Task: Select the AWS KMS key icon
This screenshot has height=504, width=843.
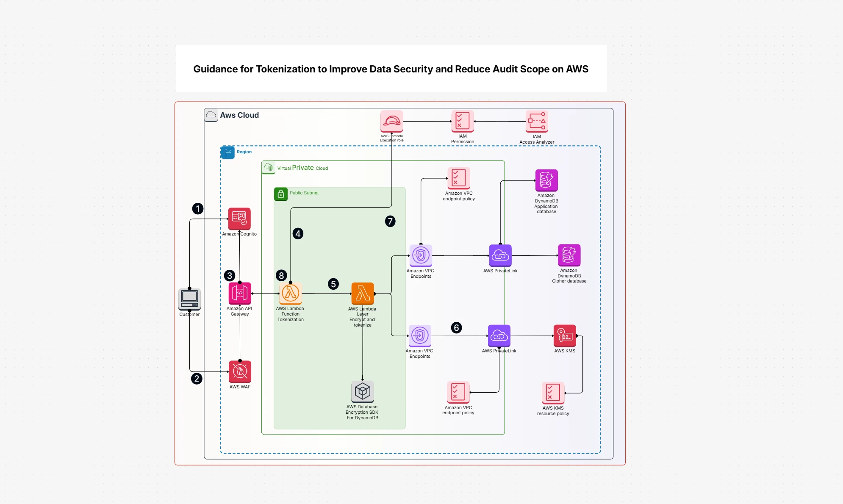Action: click(565, 336)
